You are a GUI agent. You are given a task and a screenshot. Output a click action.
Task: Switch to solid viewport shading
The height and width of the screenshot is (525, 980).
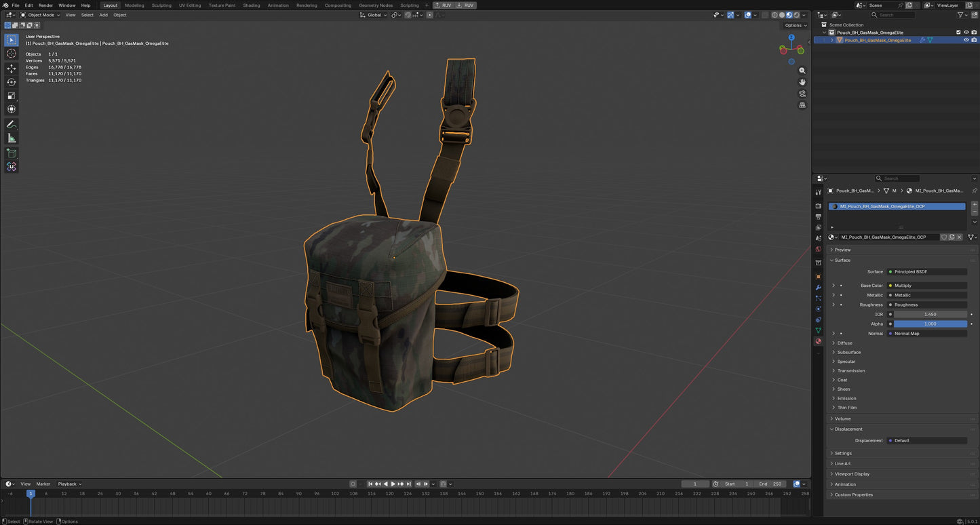782,15
